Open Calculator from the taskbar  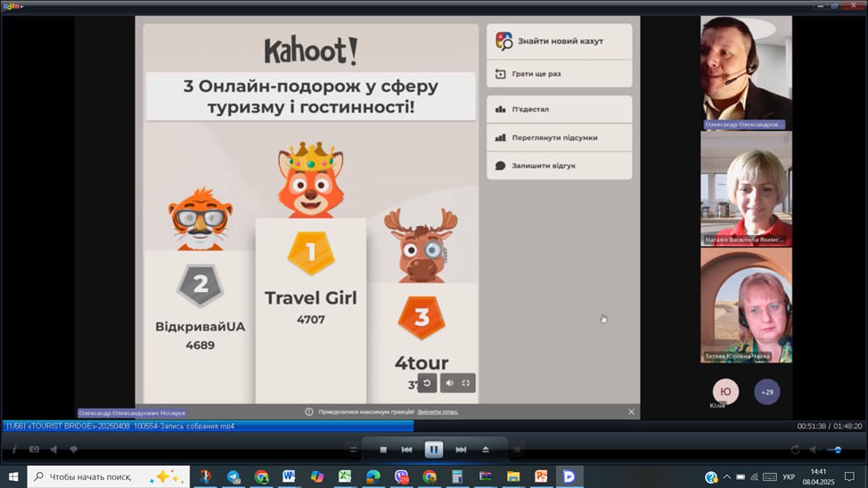click(457, 476)
